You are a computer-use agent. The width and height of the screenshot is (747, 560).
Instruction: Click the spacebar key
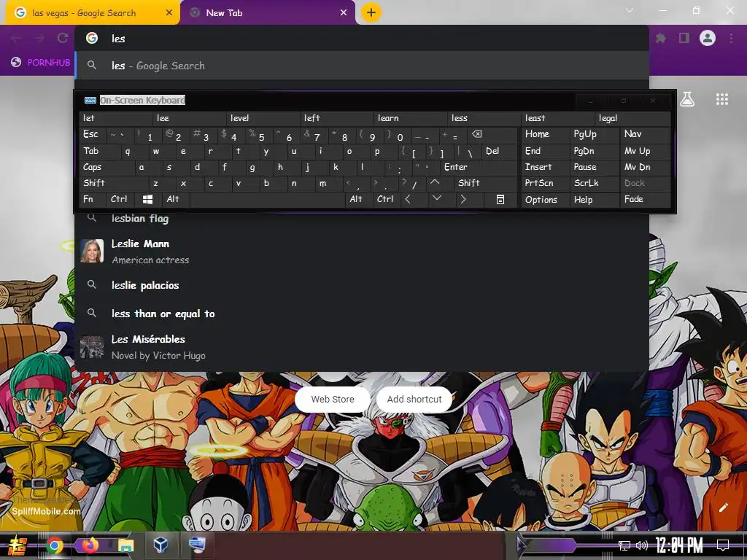pos(267,200)
